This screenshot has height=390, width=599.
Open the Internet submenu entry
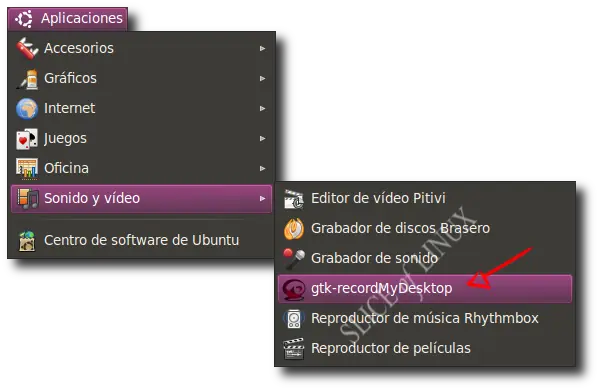(x=141, y=108)
